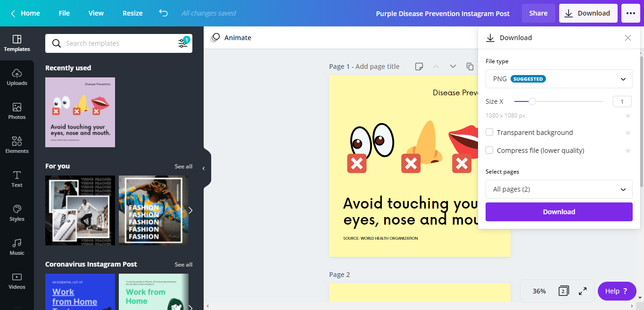Select the green Work from Home template

(x=154, y=292)
